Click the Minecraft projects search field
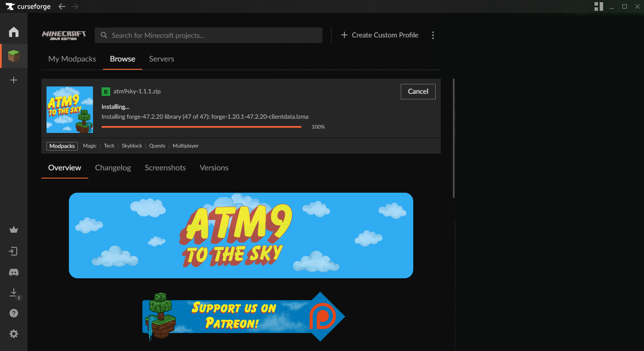The image size is (644, 351). tap(208, 35)
